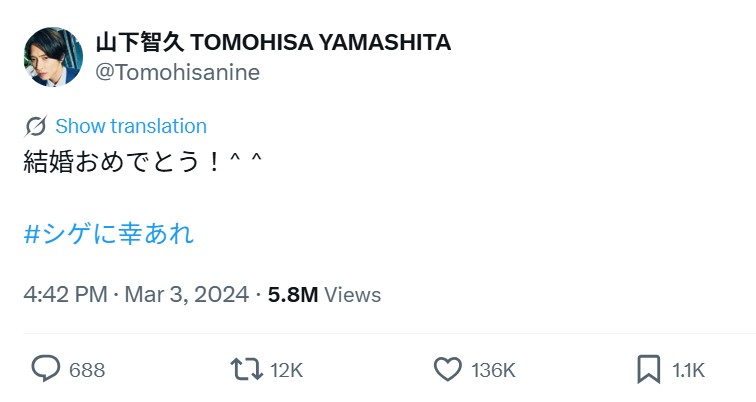Repost using the retweet arrows icon
The width and height of the screenshot is (756, 402).
point(246,370)
